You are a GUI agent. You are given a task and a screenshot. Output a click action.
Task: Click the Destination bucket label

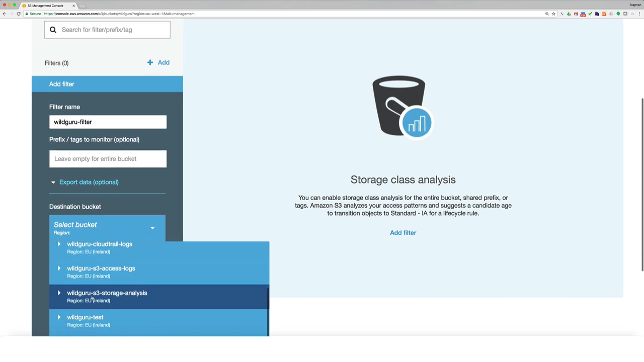point(75,207)
